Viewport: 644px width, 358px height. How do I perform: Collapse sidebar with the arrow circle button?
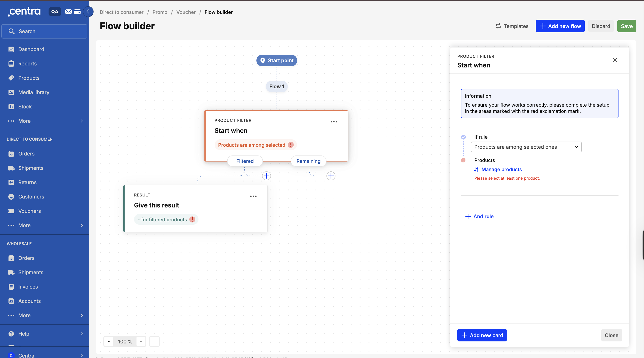[88, 11]
